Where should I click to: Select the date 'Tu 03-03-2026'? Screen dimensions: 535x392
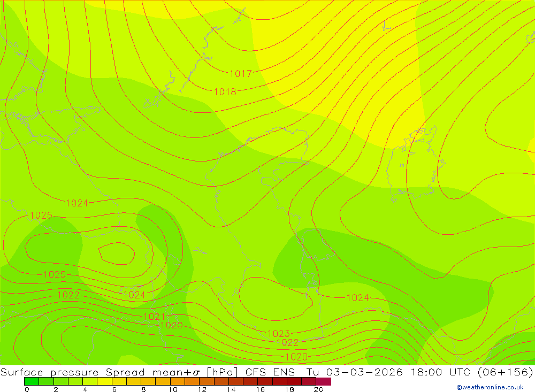click(355, 372)
